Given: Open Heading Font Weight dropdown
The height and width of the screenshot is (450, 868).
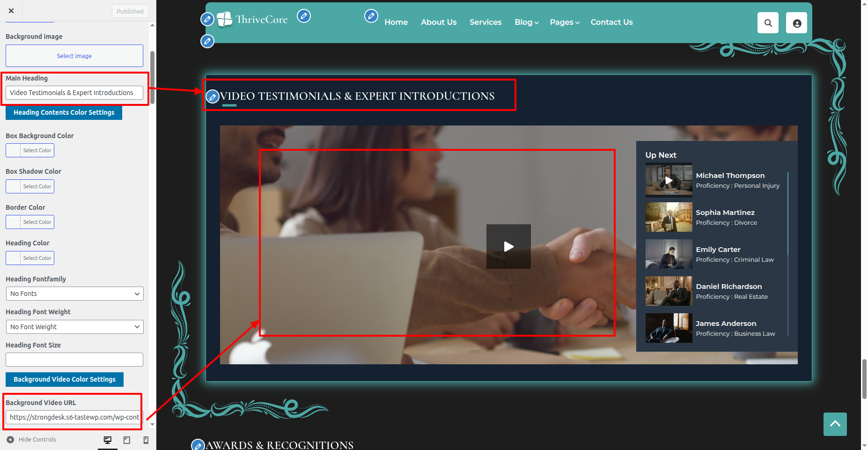Looking at the screenshot, I should click(74, 327).
